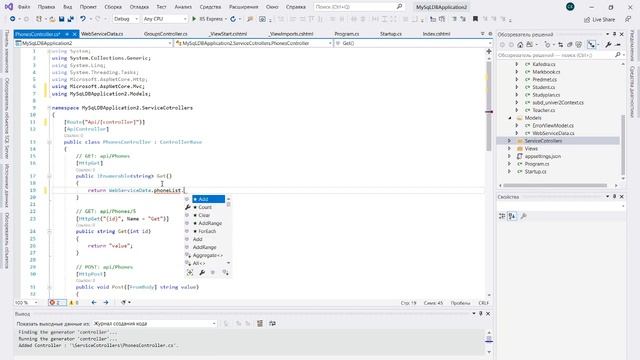Choose Count in IntelliSense list

[x=205, y=207]
